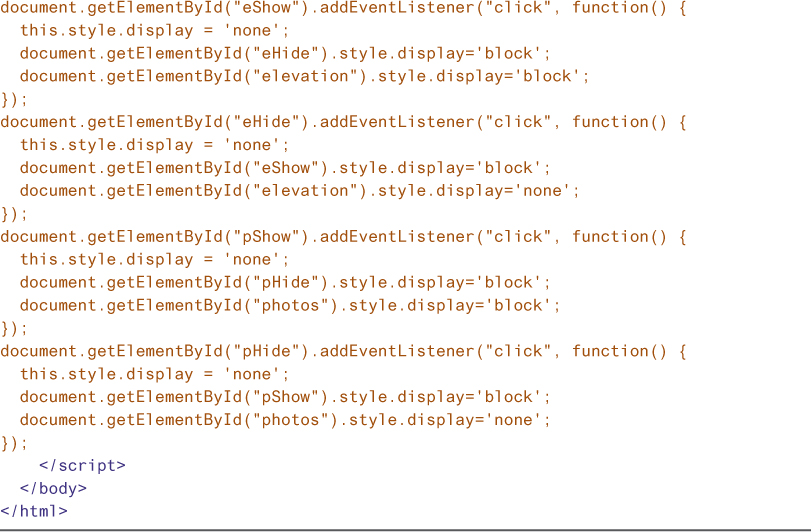Click the line setting "photos" display to 'none'
The image size is (811, 532).
point(286,420)
